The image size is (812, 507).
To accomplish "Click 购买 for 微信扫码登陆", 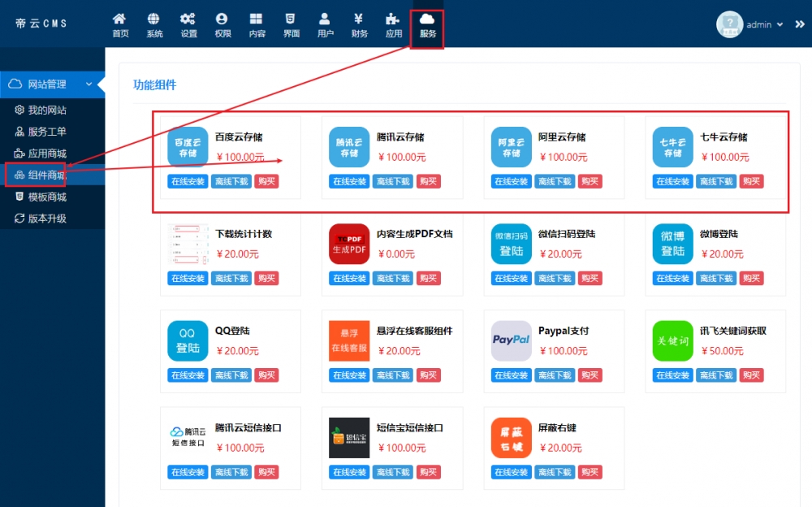I will [x=590, y=279].
